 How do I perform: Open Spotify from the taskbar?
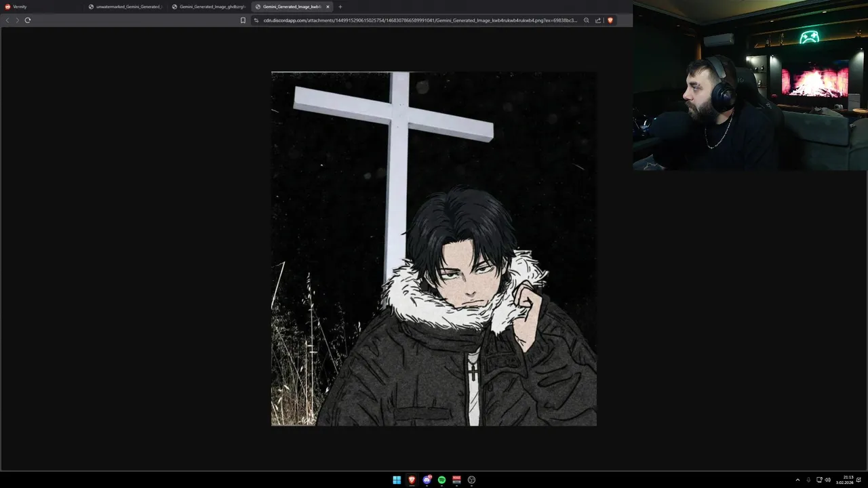pos(441,480)
